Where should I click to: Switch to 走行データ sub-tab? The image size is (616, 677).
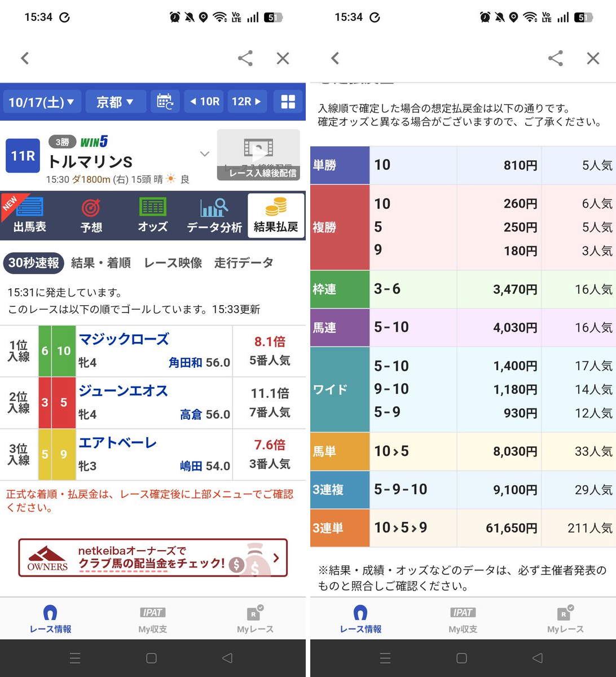pos(244,263)
